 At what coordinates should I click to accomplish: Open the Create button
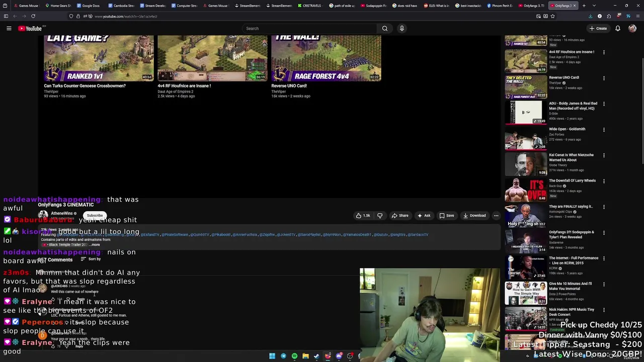tap(598, 29)
